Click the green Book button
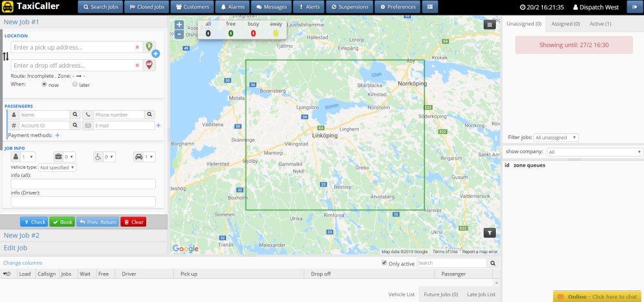 click(62, 222)
